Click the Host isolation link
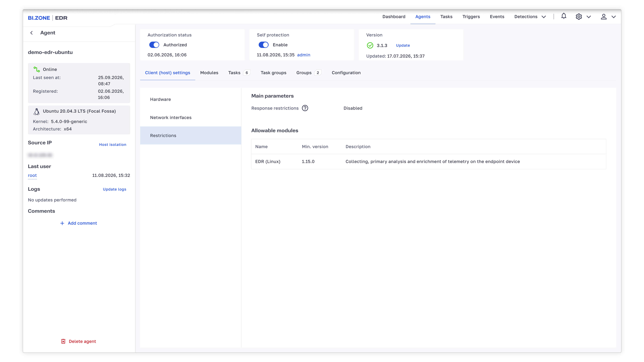The width and height of the screenshot is (644, 362). pyautogui.click(x=113, y=145)
